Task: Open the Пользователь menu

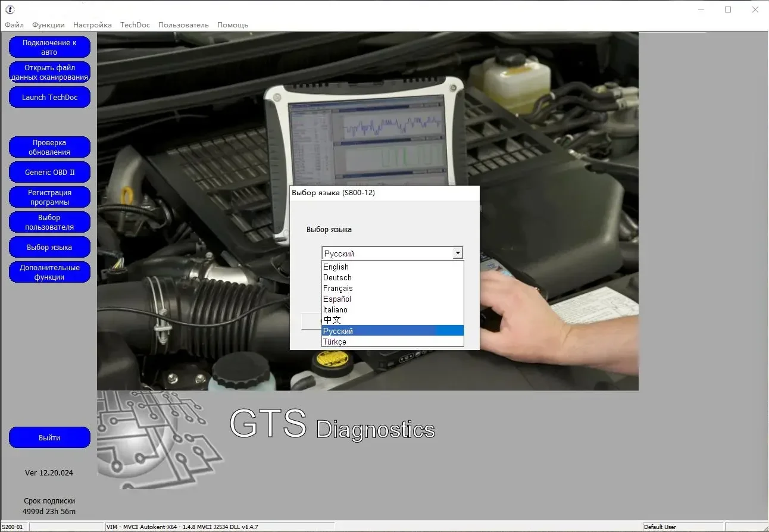Action: click(183, 25)
